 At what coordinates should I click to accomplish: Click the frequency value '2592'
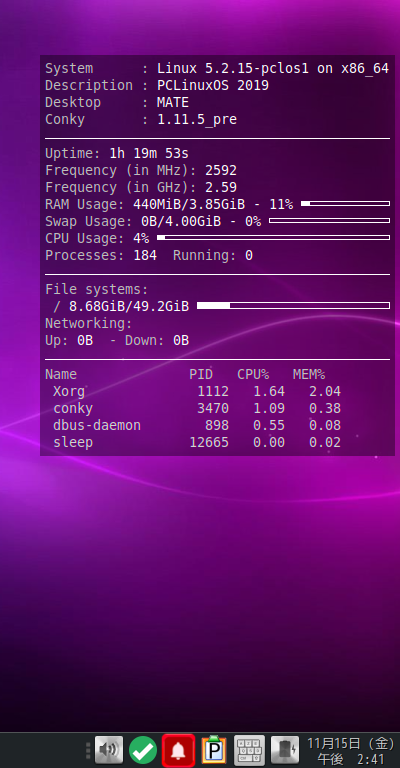click(221, 170)
